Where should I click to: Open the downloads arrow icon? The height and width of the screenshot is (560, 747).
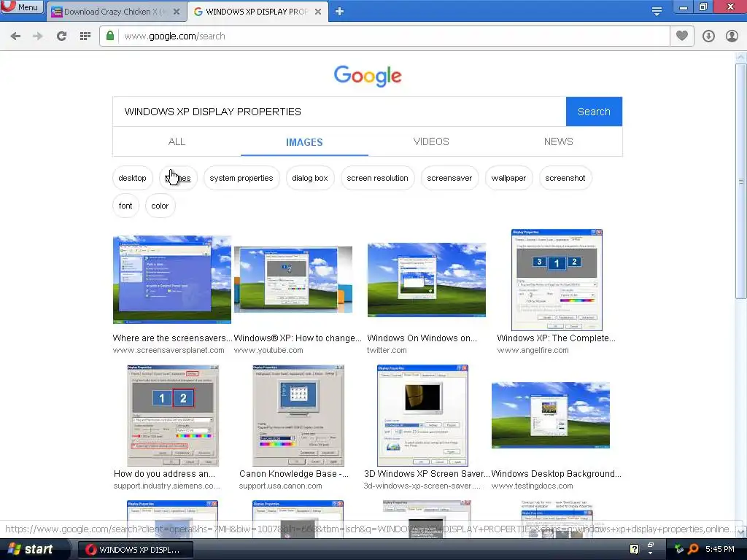click(x=708, y=36)
